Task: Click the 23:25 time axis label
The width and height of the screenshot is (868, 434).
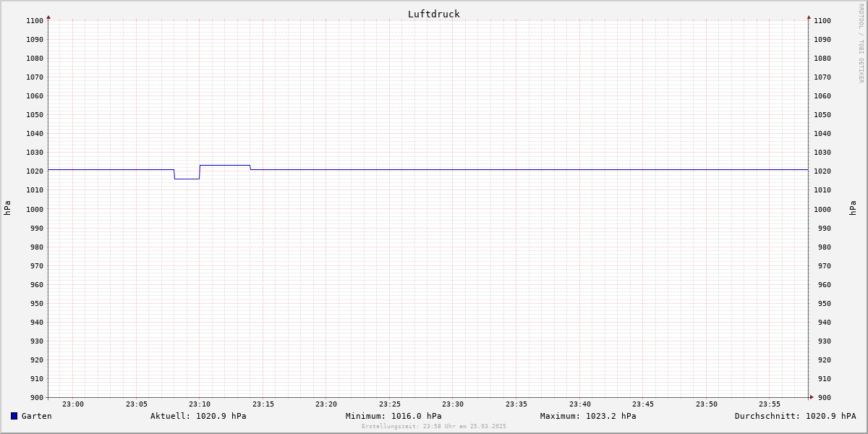Action: pos(390,404)
